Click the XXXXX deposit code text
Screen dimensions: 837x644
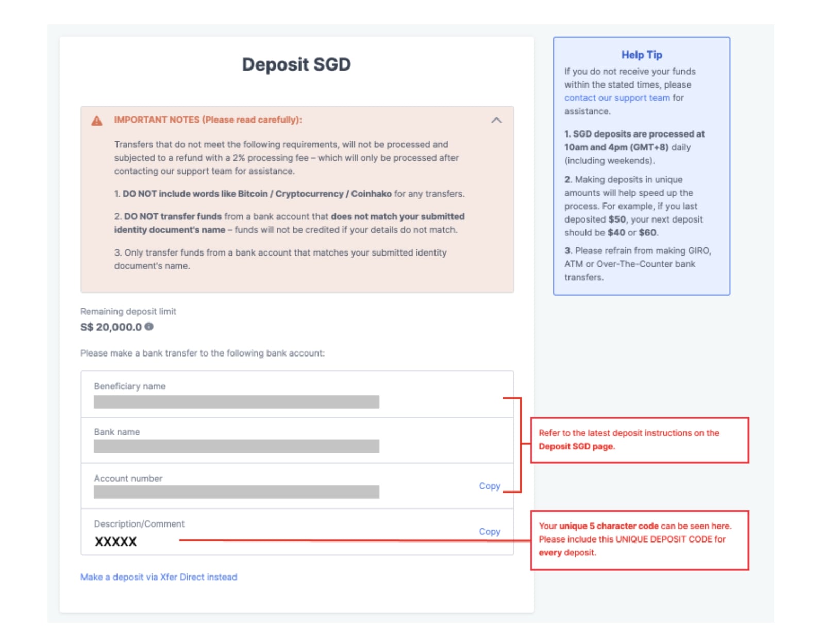[x=115, y=541]
